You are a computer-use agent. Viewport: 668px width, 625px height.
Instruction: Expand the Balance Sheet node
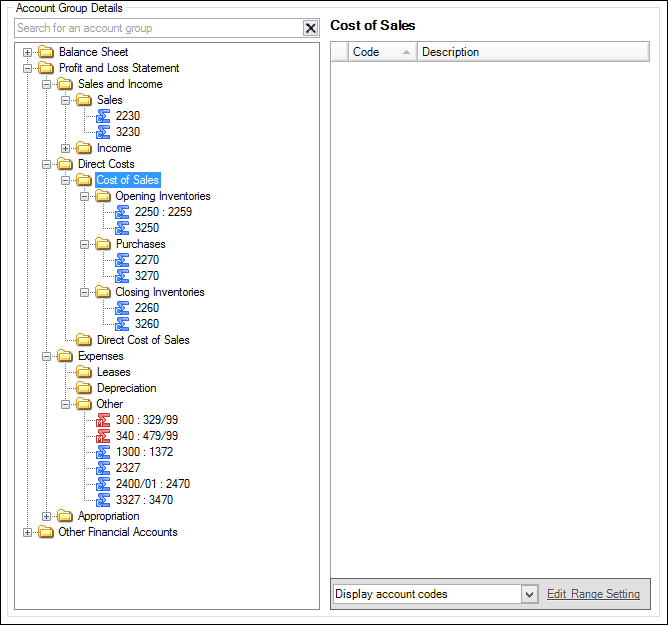point(28,52)
